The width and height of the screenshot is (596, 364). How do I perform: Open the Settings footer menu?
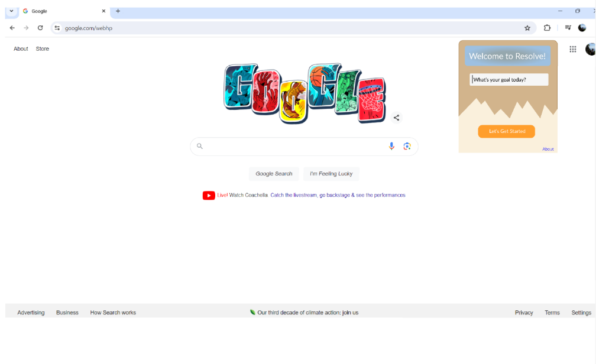pos(581,313)
